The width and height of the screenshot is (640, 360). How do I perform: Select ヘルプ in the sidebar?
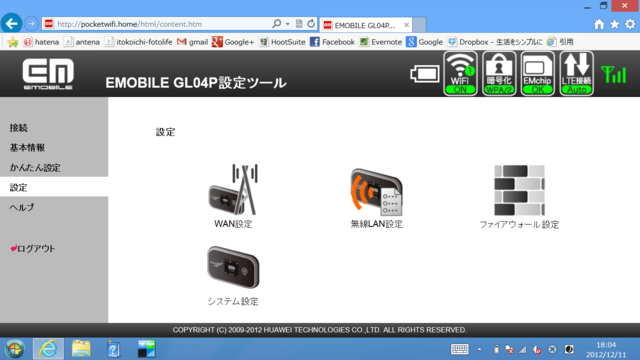pyautogui.click(x=22, y=207)
